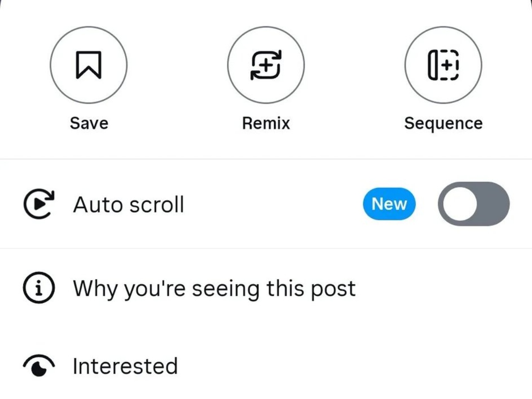Enable the Auto scroll switch

[x=473, y=204]
